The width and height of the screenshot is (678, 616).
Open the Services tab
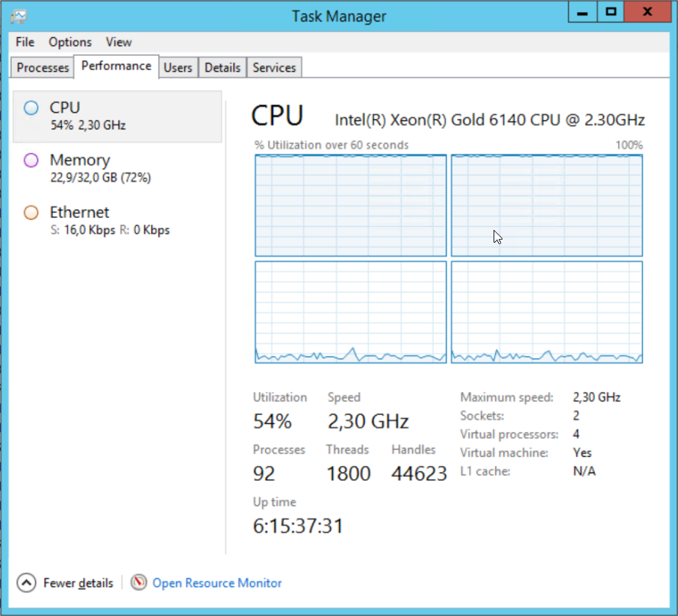274,67
